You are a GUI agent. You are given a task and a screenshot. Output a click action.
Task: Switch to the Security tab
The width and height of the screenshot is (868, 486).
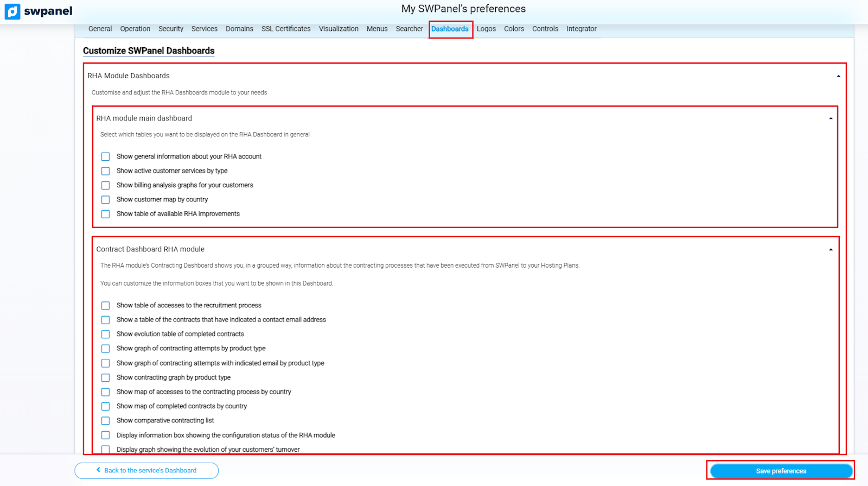pos(171,29)
